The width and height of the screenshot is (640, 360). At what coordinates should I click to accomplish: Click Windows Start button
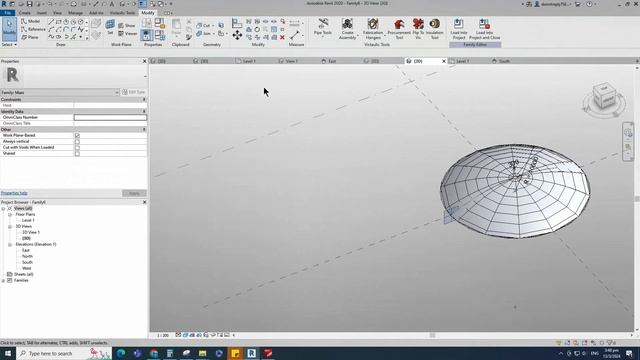click(8, 353)
